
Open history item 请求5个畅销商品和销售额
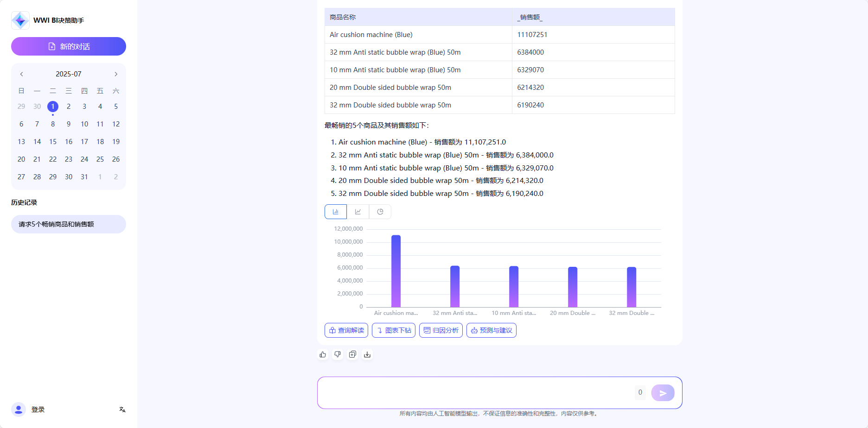click(x=69, y=224)
